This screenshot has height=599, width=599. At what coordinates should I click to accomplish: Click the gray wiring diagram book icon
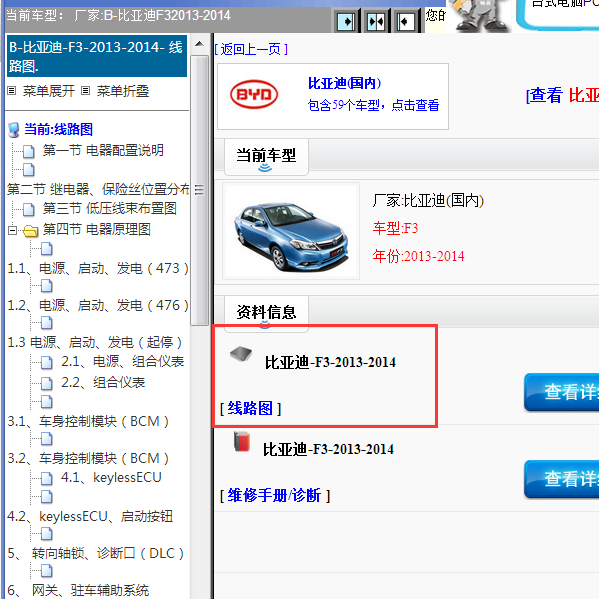tap(241, 353)
